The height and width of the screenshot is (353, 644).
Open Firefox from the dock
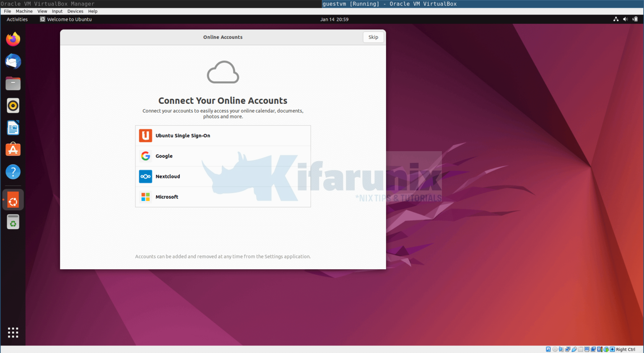[x=13, y=39]
